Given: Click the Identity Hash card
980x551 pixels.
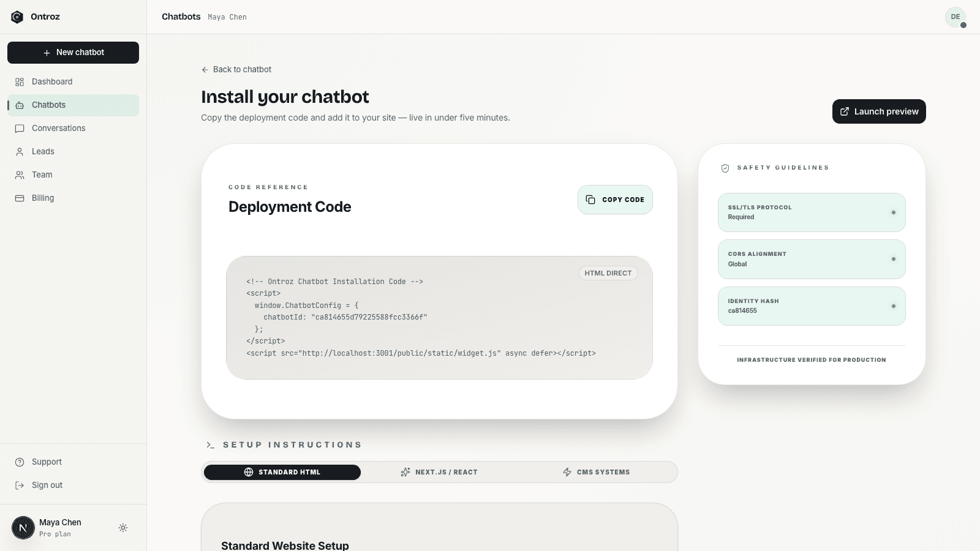Looking at the screenshot, I should 812,306.
